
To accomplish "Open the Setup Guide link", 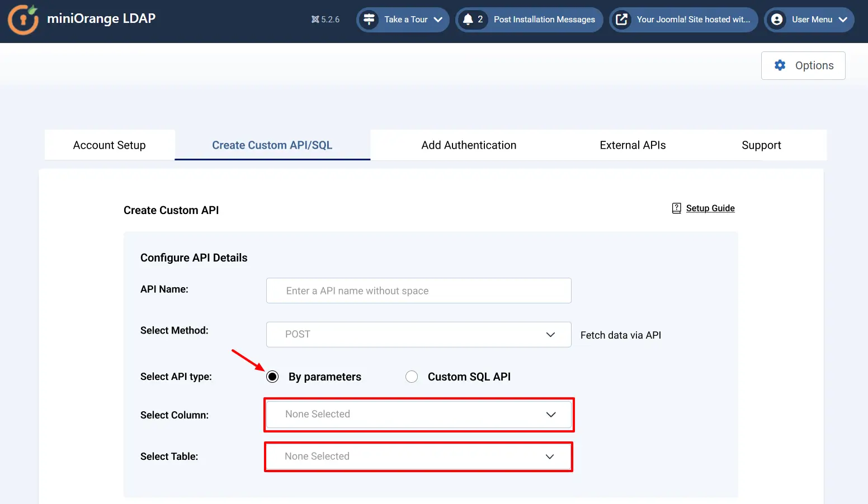I will (710, 208).
